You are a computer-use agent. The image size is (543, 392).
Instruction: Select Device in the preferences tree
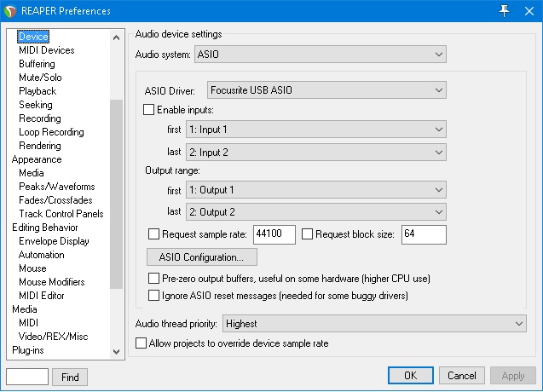[33, 37]
